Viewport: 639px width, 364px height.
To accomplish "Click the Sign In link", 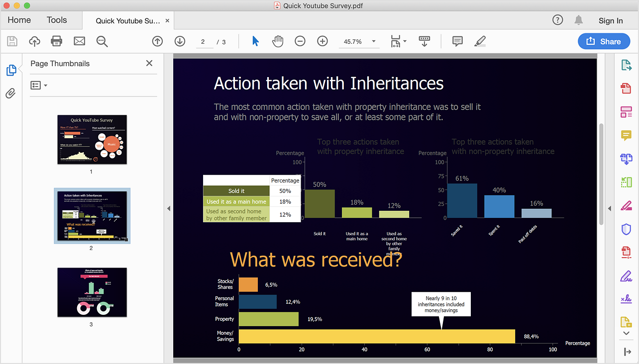I will (x=610, y=21).
